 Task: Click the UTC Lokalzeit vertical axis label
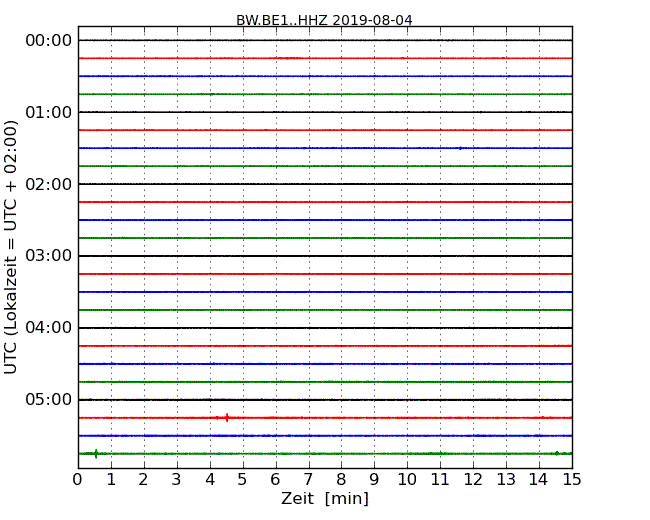tap(11, 247)
